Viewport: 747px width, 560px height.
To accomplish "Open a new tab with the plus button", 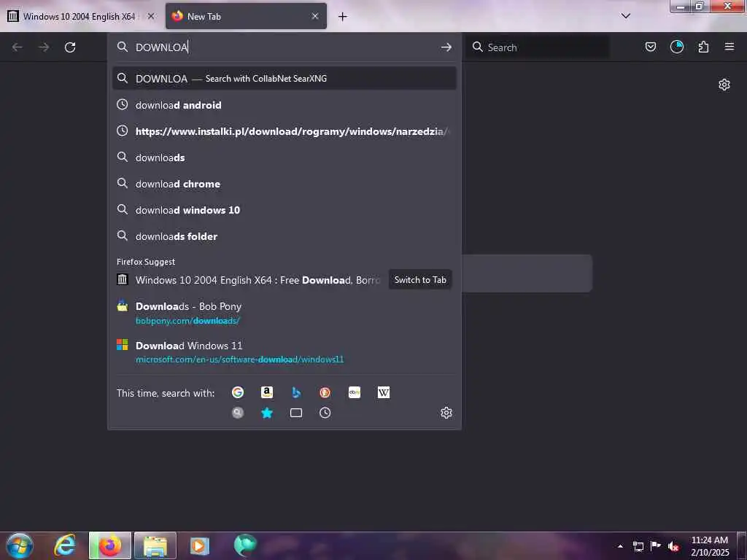I will 343,17.
